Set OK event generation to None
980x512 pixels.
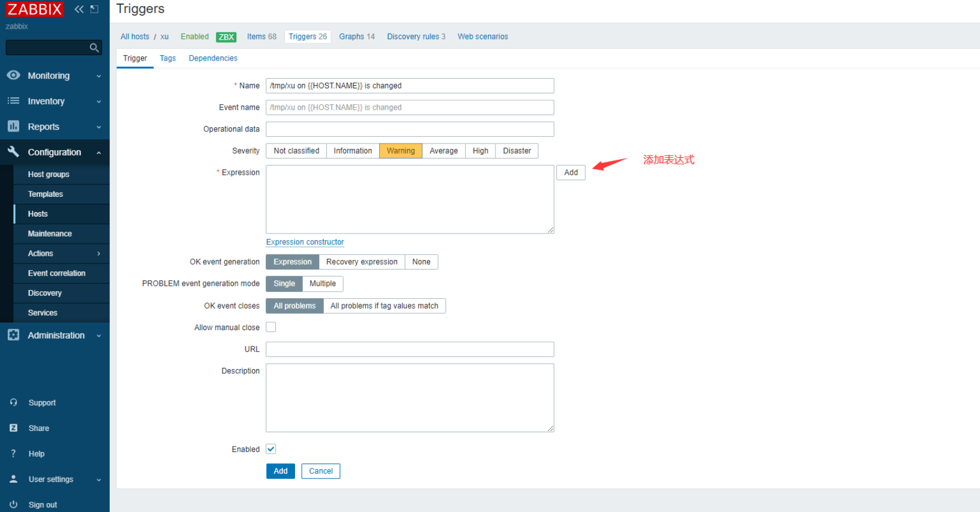point(421,262)
